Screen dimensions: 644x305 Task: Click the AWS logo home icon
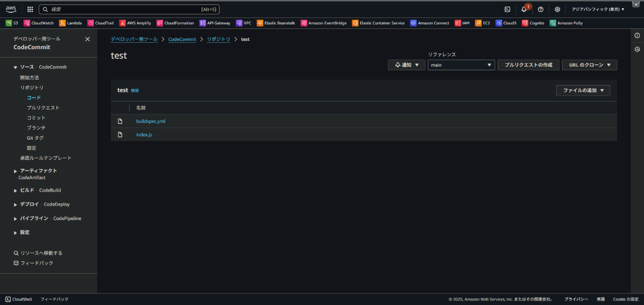[11, 9]
